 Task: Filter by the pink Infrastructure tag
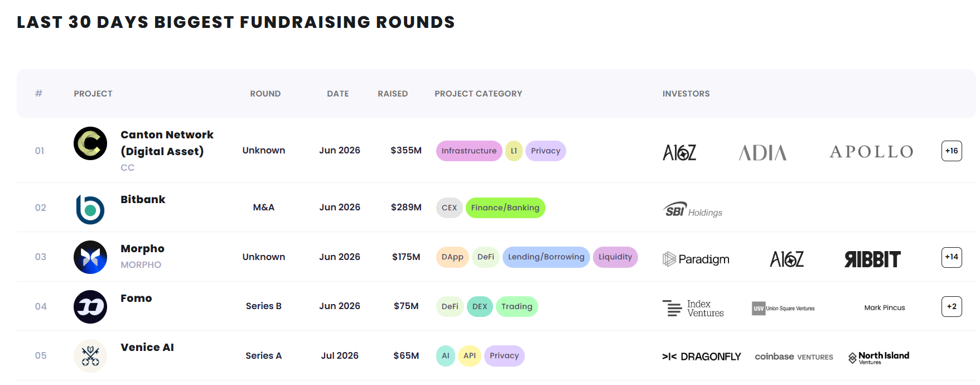[469, 151]
